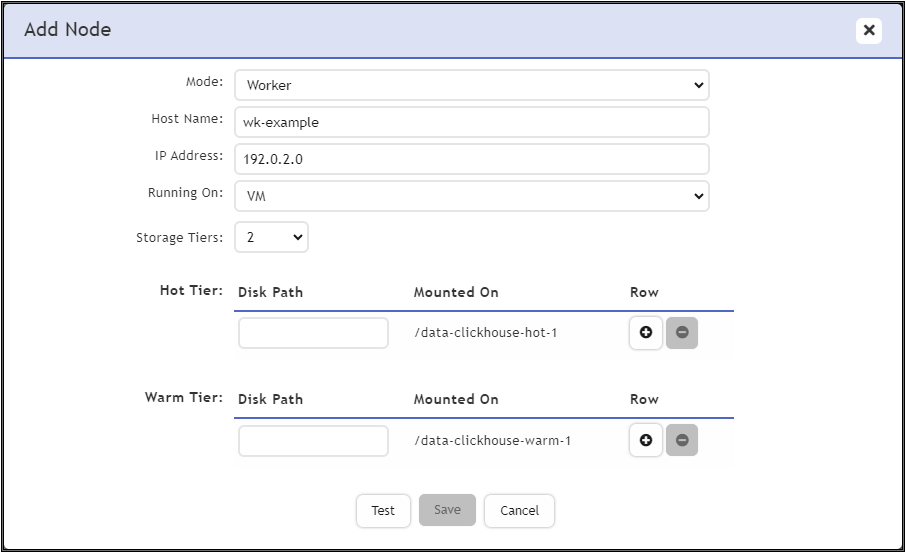Select the Hot Tier Disk Path input
Screen dimensions: 906x553
click(313, 333)
